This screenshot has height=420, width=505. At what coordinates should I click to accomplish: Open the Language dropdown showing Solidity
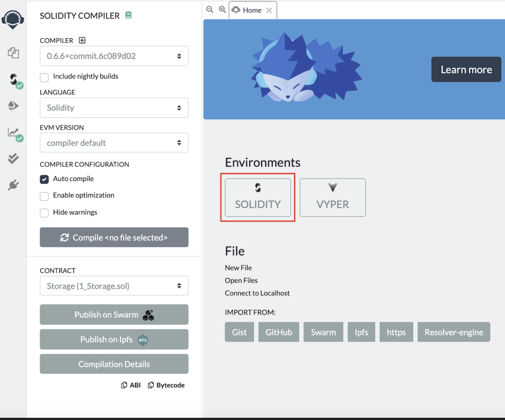pyautogui.click(x=114, y=108)
